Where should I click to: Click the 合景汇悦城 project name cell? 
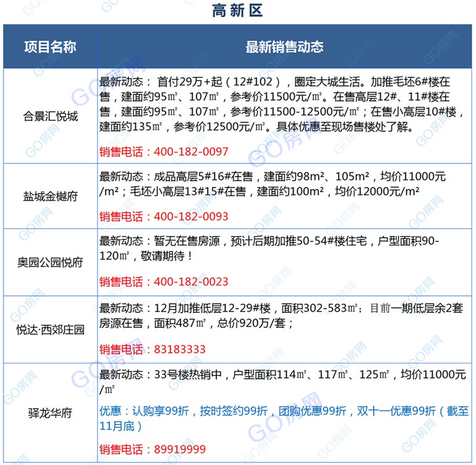tap(51, 116)
